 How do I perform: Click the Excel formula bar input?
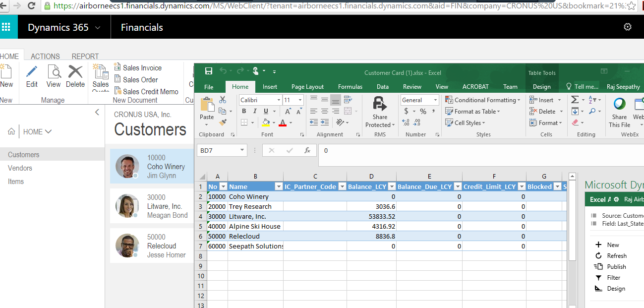(481, 155)
